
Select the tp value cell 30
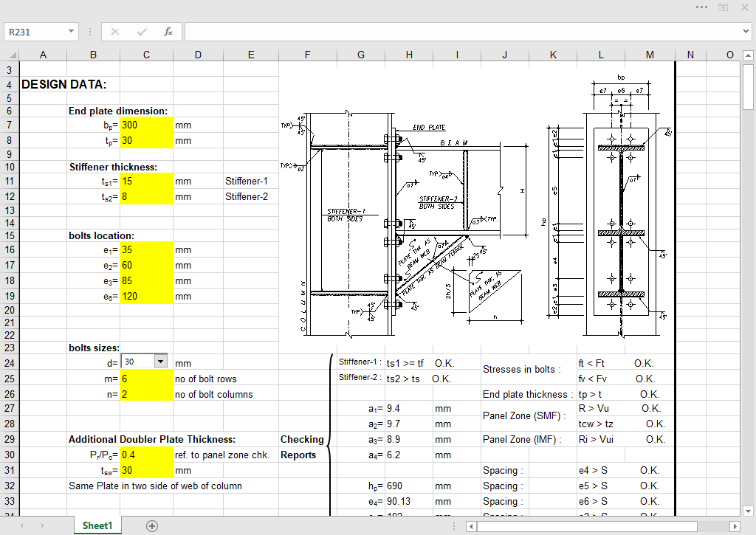(146, 141)
